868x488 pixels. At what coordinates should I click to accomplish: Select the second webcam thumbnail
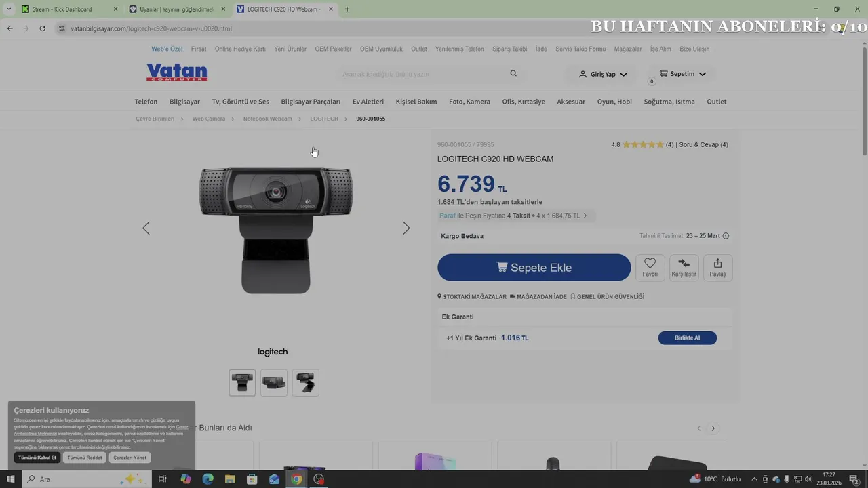[274, 383]
